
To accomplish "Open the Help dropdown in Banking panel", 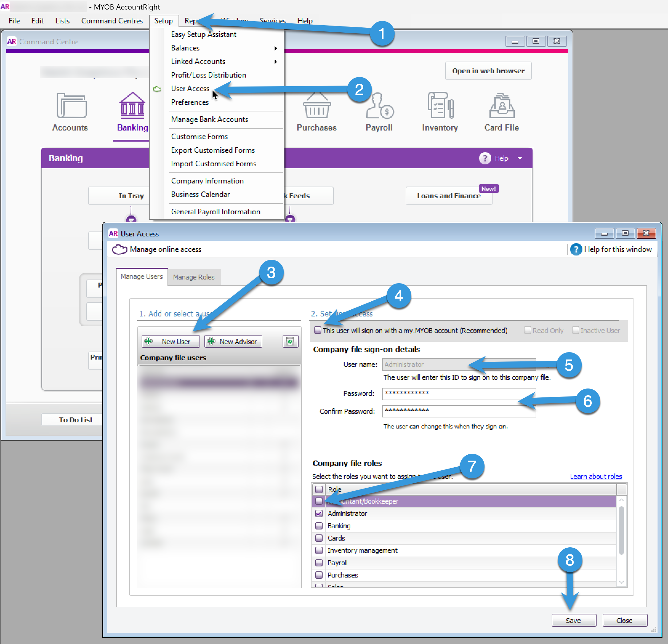I will coord(520,158).
